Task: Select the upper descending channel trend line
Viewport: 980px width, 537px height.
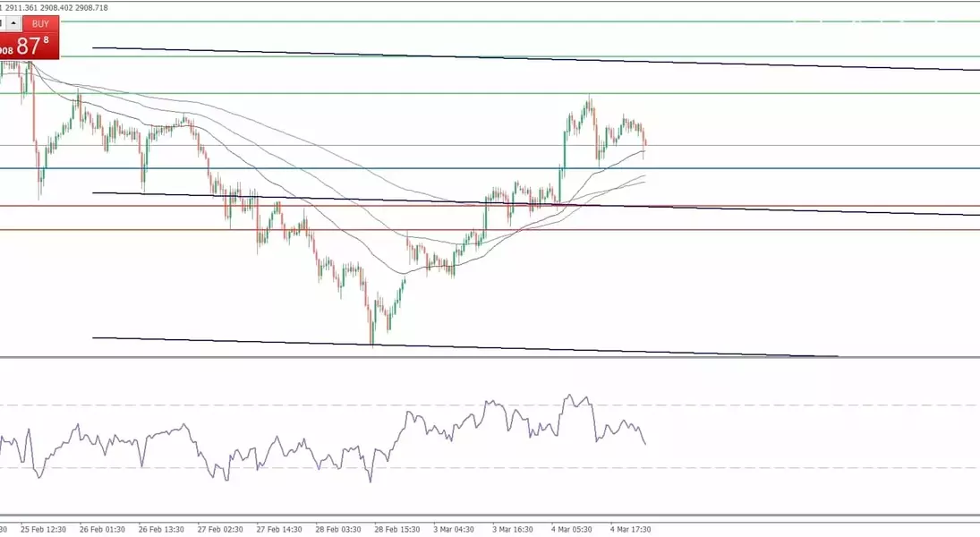Action: [x=537, y=58]
